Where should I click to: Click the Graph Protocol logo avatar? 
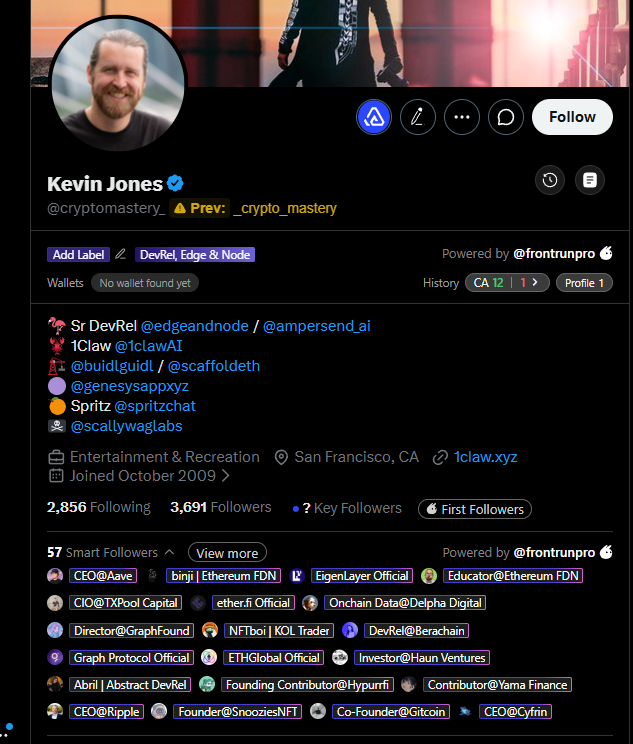pyautogui.click(x=55, y=657)
